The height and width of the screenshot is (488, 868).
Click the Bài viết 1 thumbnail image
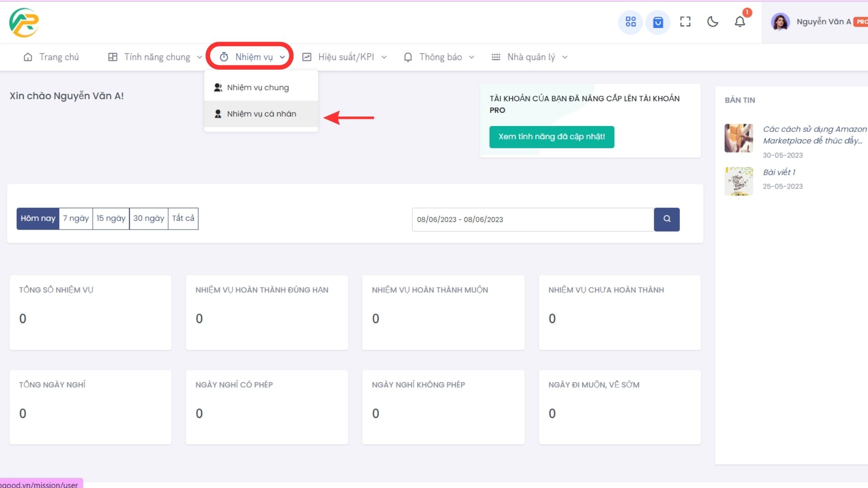tap(739, 181)
